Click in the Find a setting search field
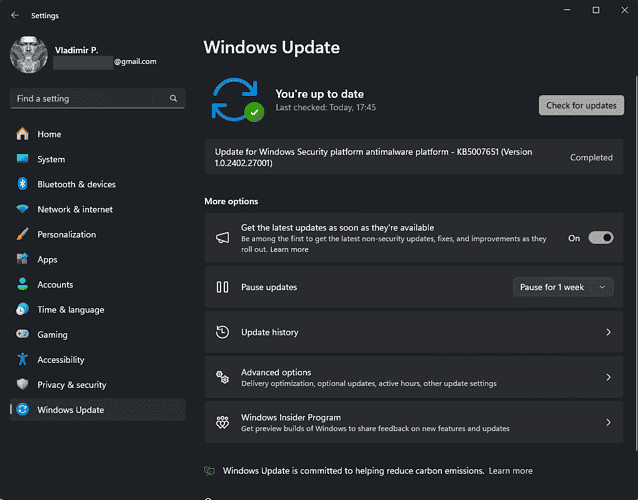Viewport: 638px width, 500px height. pos(90,99)
